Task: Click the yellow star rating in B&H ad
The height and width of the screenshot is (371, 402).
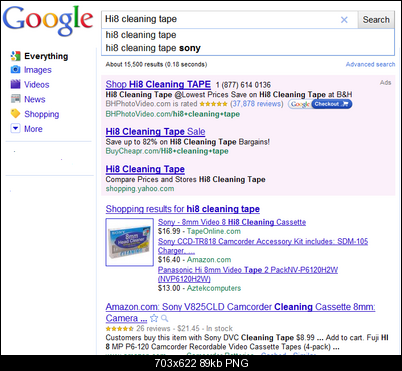Action: pyautogui.click(x=213, y=104)
